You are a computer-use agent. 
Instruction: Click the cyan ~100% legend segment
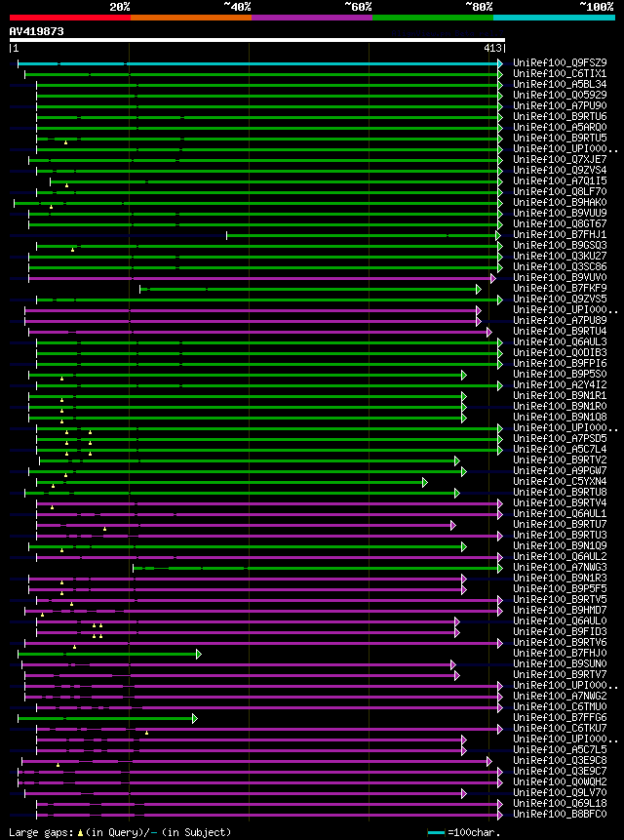[554, 18]
